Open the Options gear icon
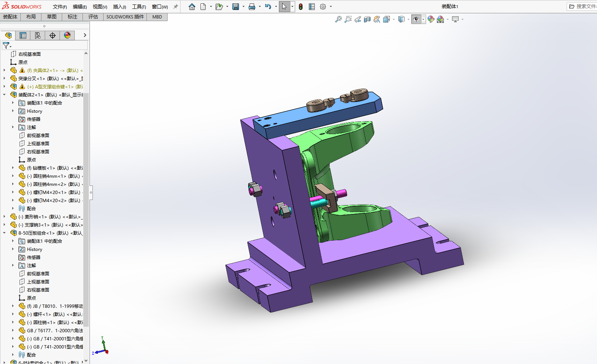The height and width of the screenshot is (364, 597). (x=323, y=7)
